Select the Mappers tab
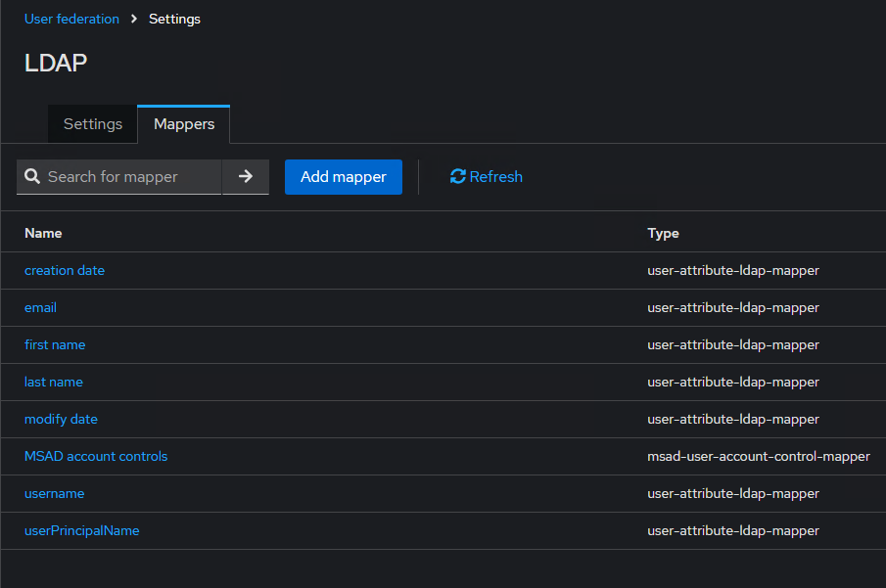The width and height of the screenshot is (886, 588). point(184,124)
